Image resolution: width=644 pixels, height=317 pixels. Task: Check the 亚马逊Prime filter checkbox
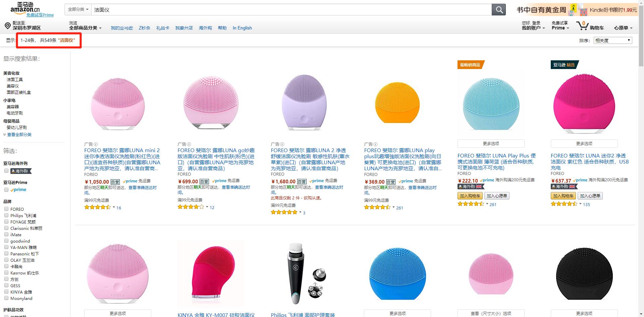click(x=6, y=190)
